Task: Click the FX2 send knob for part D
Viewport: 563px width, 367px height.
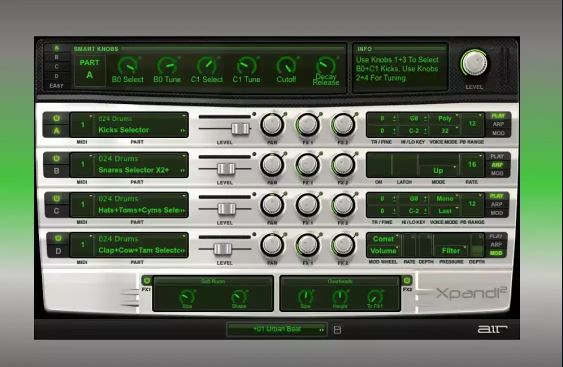Action: [343, 245]
